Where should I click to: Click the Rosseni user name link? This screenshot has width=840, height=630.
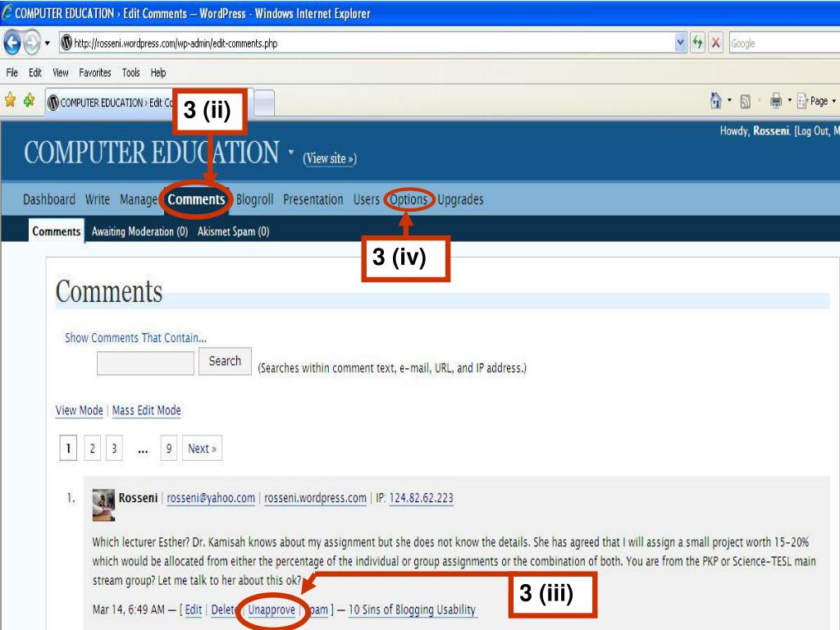(x=771, y=130)
